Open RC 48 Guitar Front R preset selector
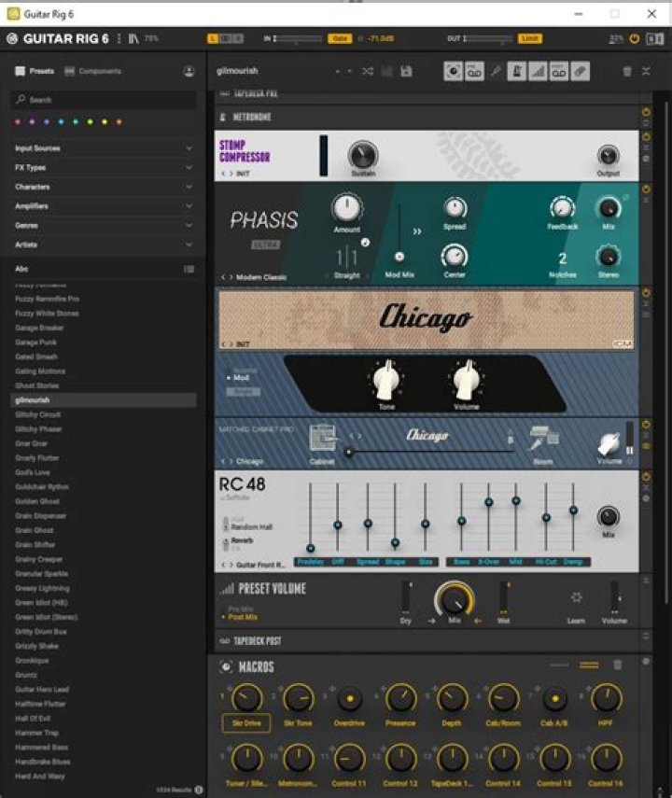Image resolution: width=672 pixels, height=798 pixels. (260, 565)
